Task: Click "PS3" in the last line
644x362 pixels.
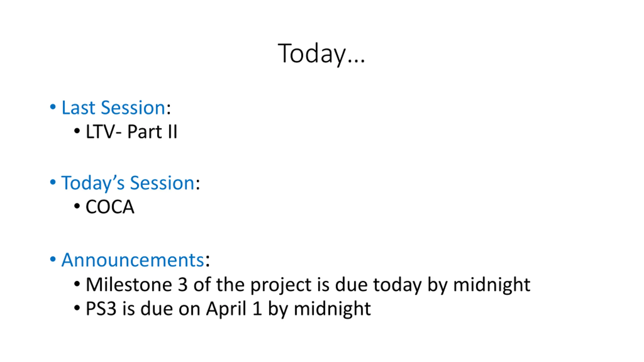Action: pos(101,308)
